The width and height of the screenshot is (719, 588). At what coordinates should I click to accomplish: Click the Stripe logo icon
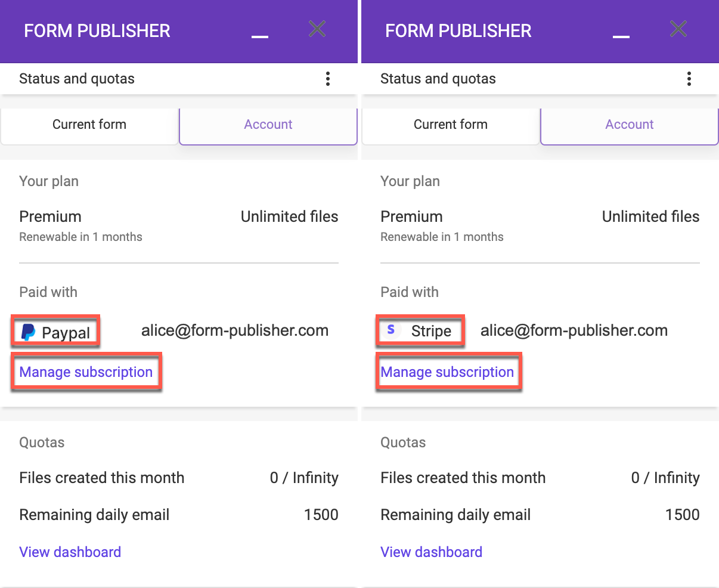coord(391,330)
